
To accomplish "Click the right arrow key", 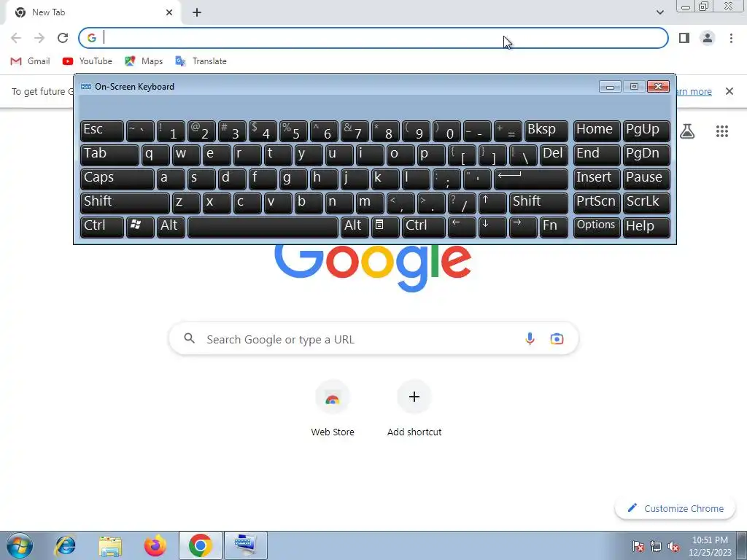I will 523,227.
